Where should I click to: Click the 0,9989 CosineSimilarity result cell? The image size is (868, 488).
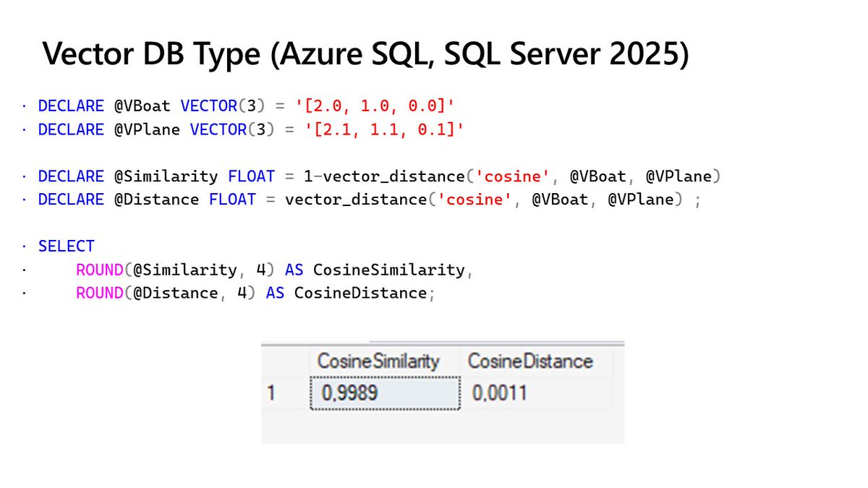[x=385, y=394]
